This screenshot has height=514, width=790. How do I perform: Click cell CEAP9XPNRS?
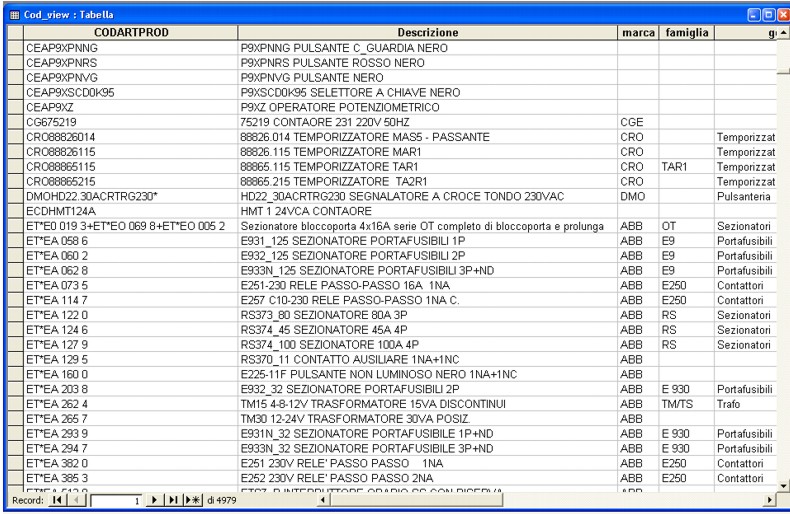coord(131,63)
